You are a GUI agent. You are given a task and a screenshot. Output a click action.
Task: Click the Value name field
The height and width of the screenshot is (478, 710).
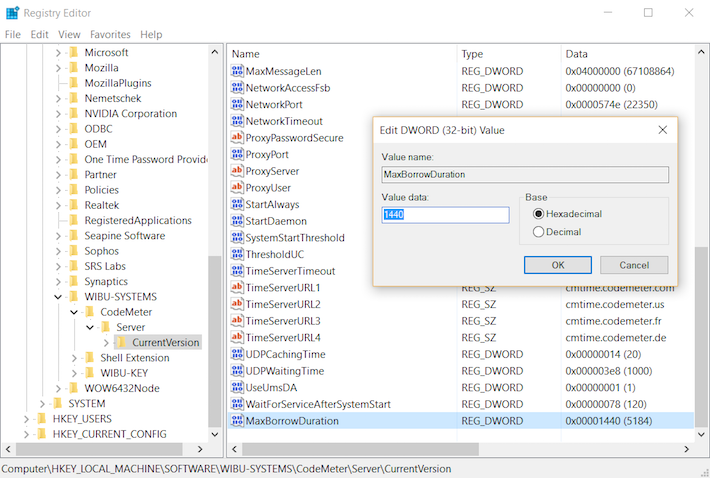[525, 174]
